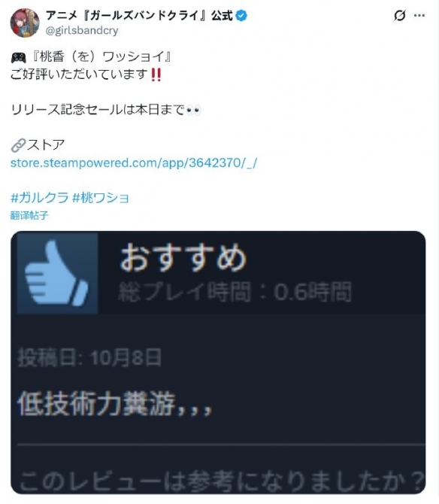Image resolution: width=439 pixels, height=504 pixels.
Task: Open the Girls Band Cry profile avatar
Action: click(x=25, y=23)
